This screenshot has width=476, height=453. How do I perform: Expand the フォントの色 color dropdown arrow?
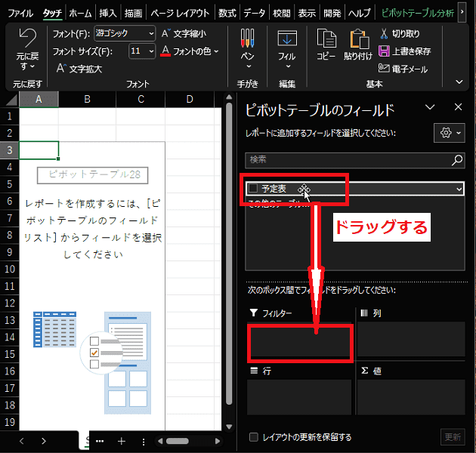point(216,51)
